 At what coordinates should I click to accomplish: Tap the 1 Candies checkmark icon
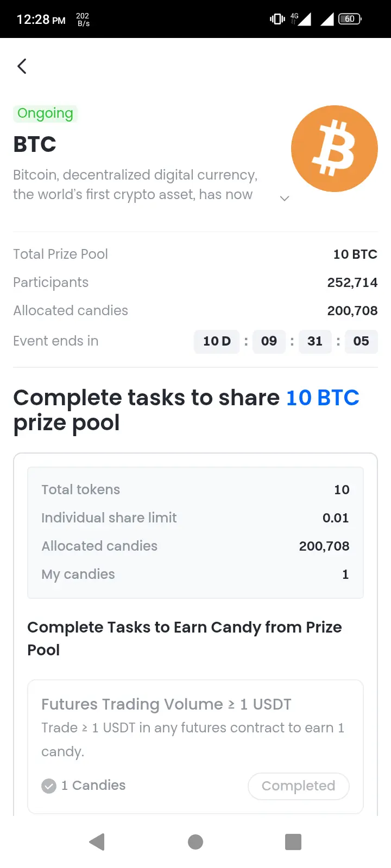coord(49,786)
